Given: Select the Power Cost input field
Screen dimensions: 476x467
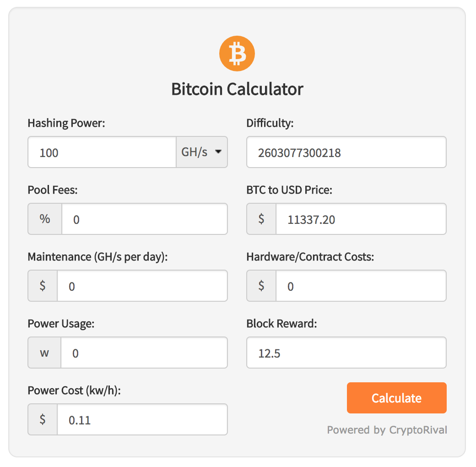Looking at the screenshot, I should point(142,419).
